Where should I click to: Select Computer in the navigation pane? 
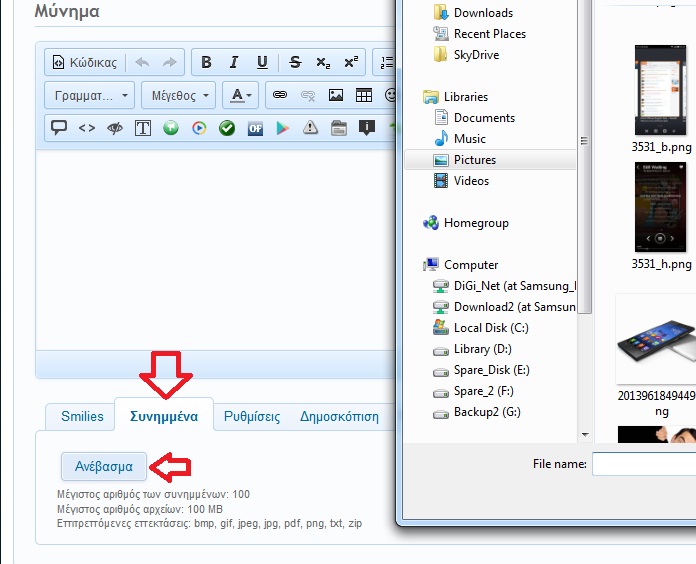pyautogui.click(x=460, y=265)
